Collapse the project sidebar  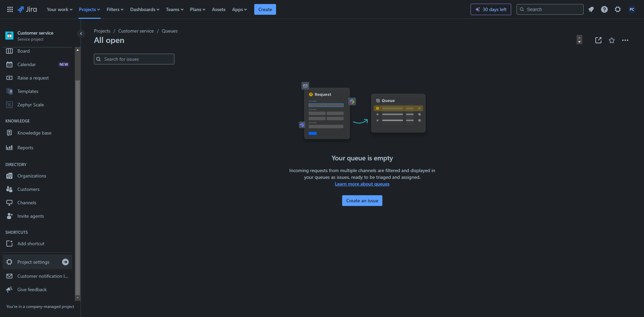[81, 34]
